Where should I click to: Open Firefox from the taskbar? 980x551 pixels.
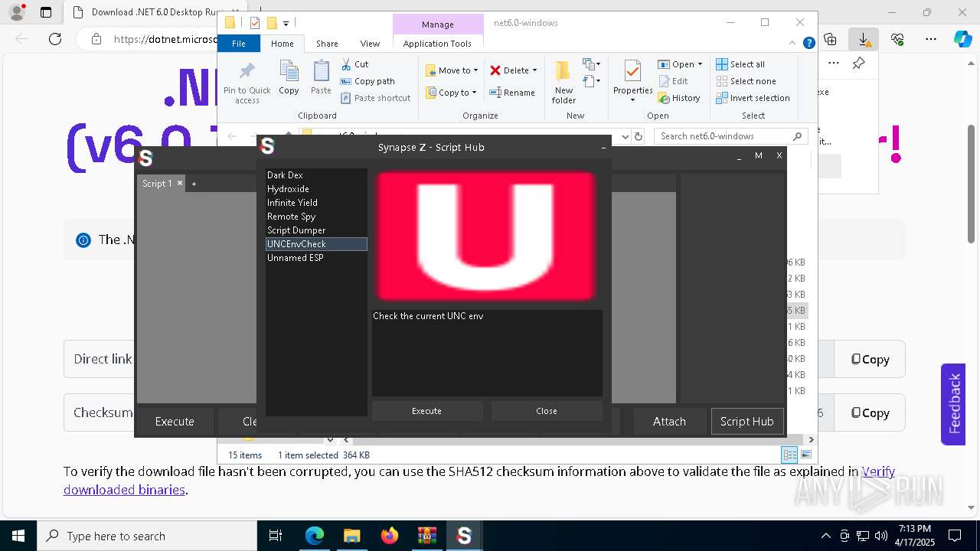390,536
